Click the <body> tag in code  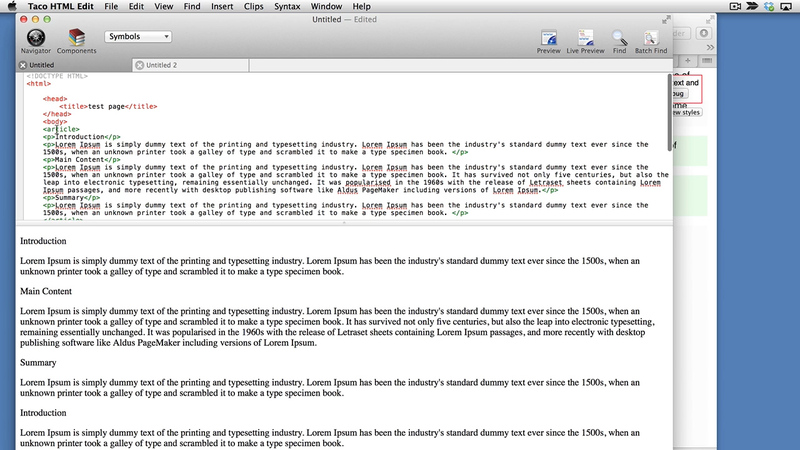[x=55, y=122]
